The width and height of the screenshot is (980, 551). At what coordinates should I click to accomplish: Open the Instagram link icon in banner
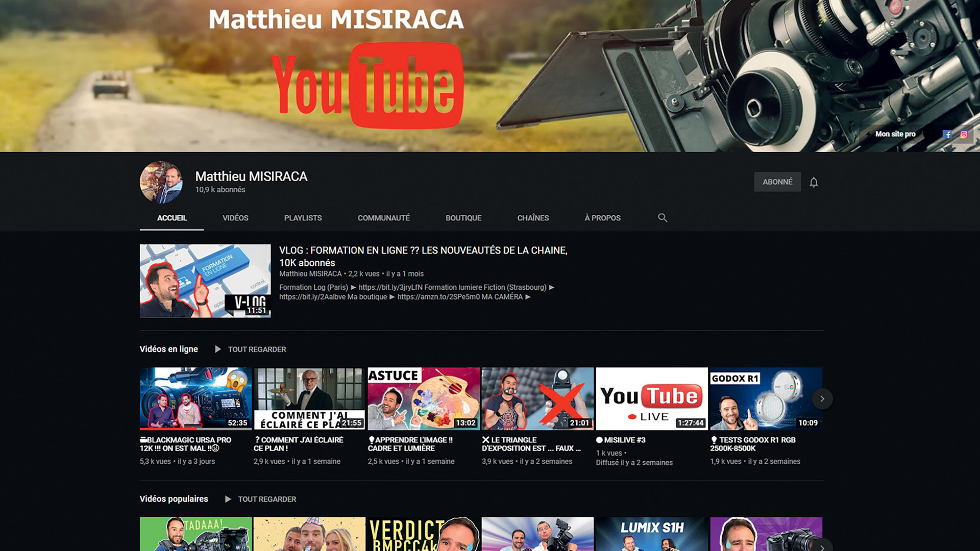point(964,135)
